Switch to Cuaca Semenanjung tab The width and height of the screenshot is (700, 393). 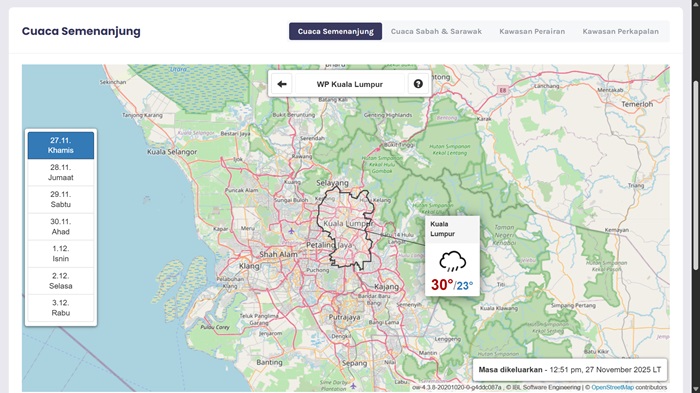pyautogui.click(x=335, y=31)
